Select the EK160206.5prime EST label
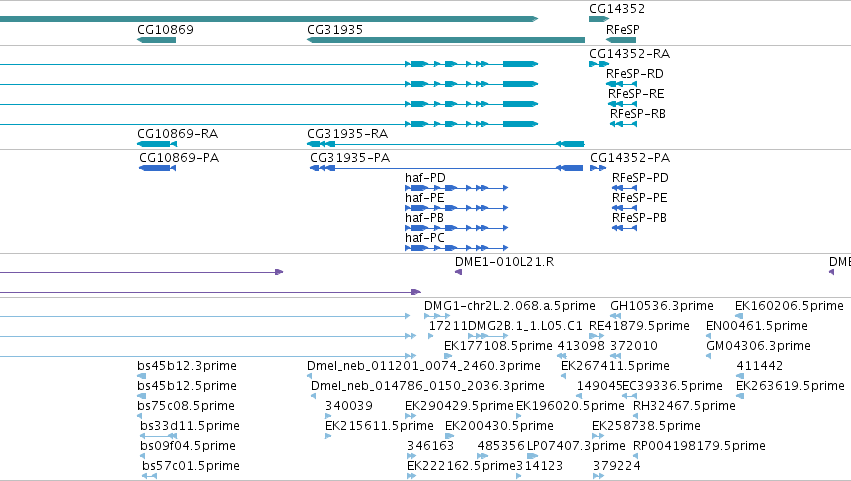851x481 pixels. click(789, 306)
